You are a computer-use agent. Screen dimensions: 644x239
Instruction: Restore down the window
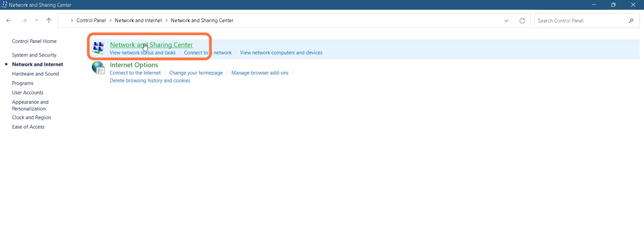(613, 5)
